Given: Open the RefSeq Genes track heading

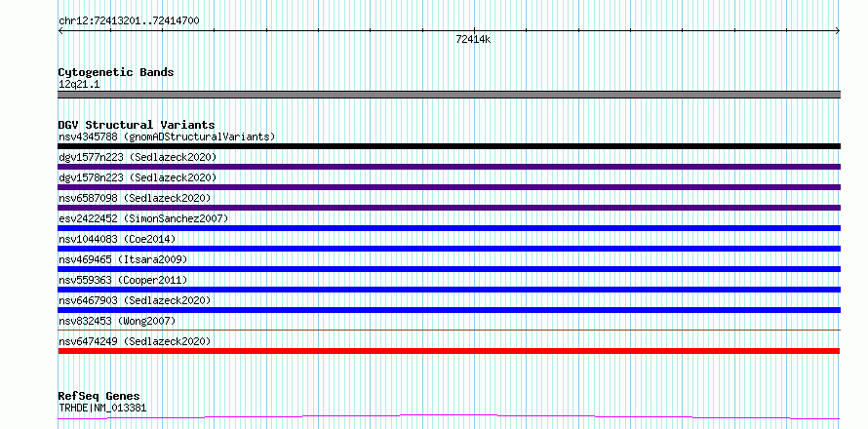Looking at the screenshot, I should pos(99,397).
